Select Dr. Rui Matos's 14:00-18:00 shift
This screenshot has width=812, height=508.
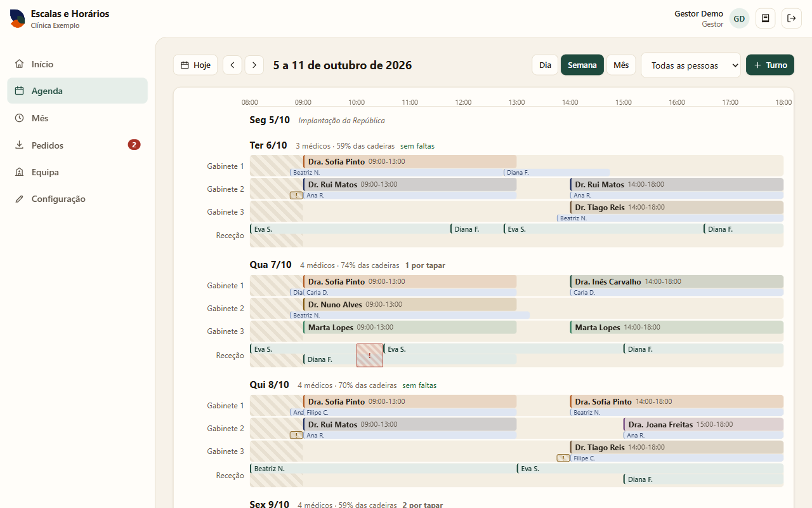(x=677, y=184)
